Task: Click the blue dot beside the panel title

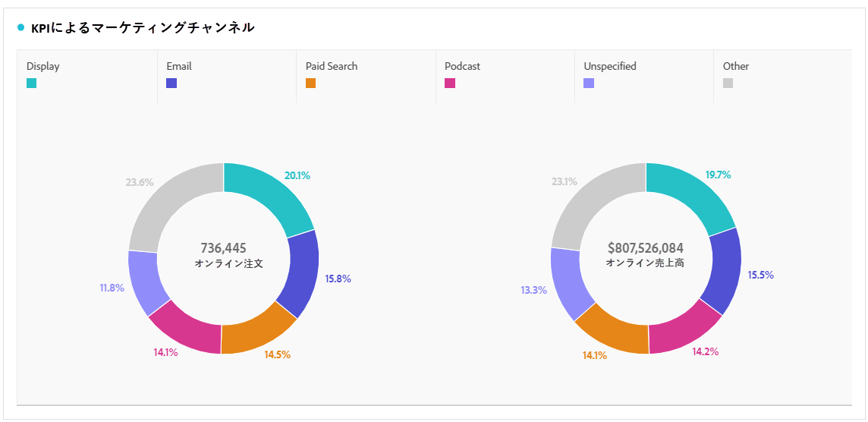Action: pos(21,28)
